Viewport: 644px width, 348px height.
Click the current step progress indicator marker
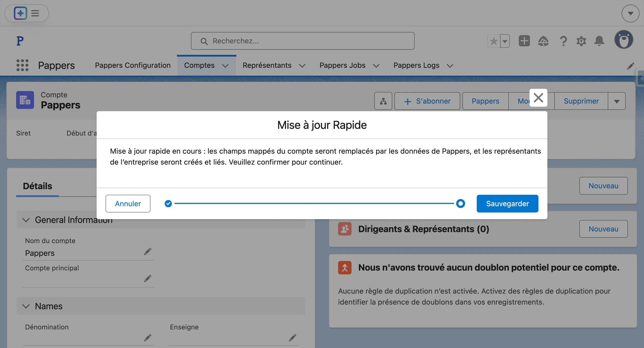pyautogui.click(x=460, y=203)
